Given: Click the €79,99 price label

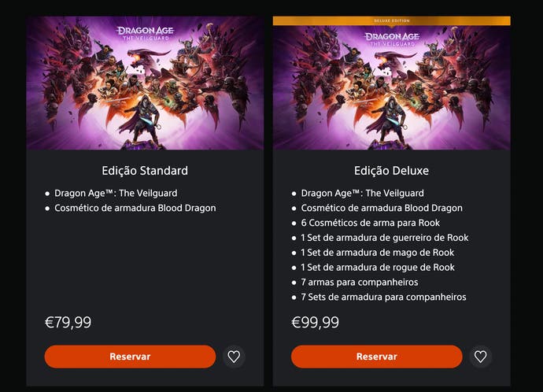Looking at the screenshot, I should click(x=68, y=323).
